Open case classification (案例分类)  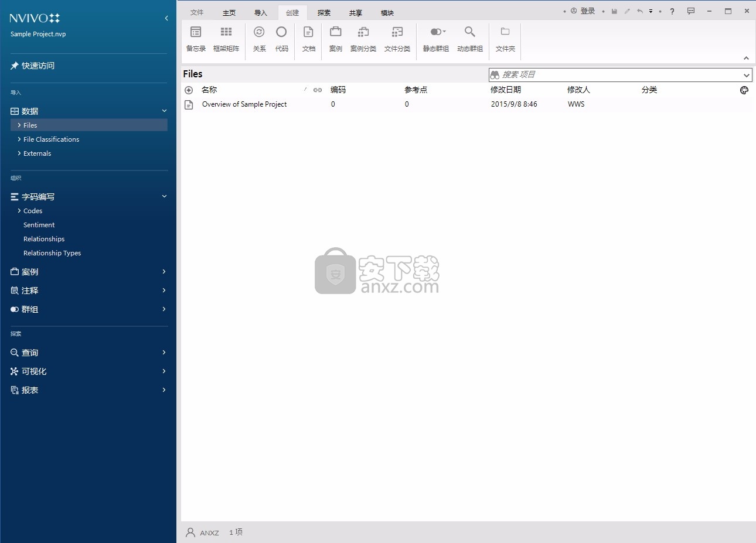click(363, 39)
